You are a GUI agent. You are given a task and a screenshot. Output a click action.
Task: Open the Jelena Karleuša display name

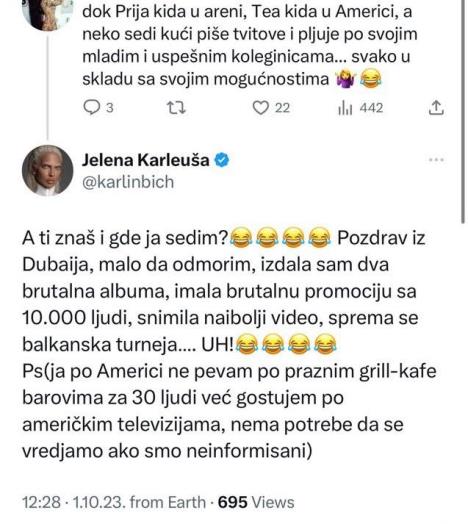(146, 160)
